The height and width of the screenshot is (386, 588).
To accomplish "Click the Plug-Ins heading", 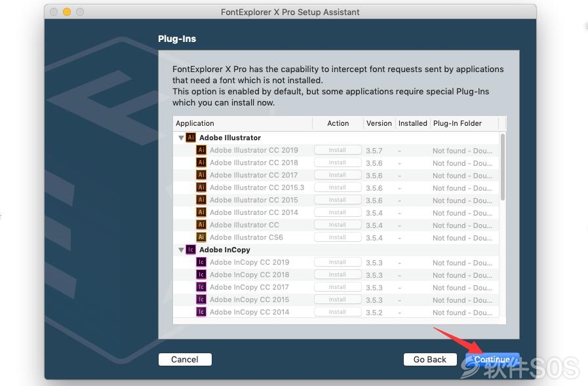I will coord(177,39).
